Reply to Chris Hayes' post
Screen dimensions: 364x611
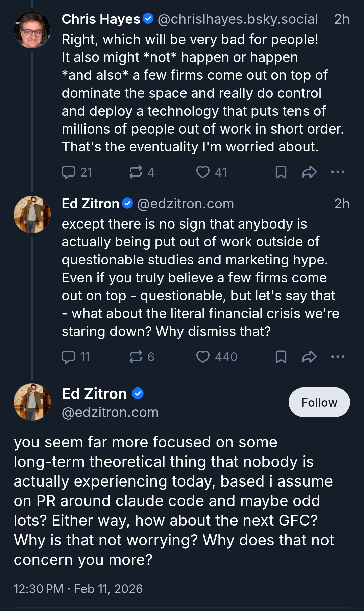(69, 172)
